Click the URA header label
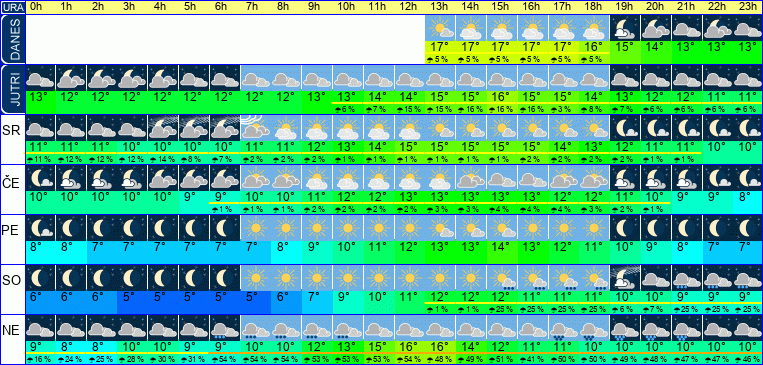 pyautogui.click(x=12, y=7)
